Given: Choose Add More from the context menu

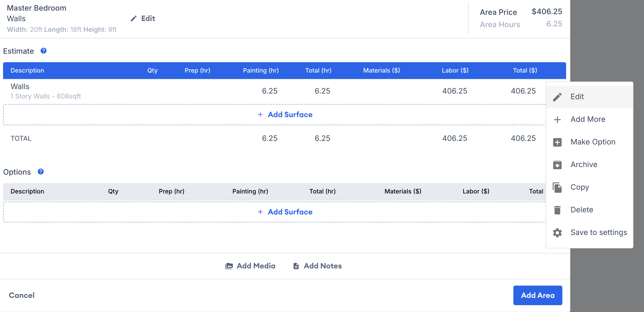Looking at the screenshot, I should tap(589, 119).
